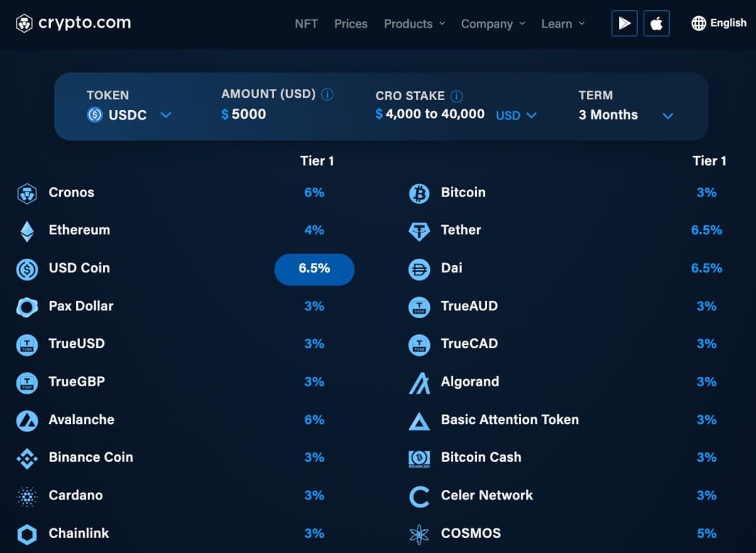Image resolution: width=756 pixels, height=553 pixels.
Task: Open the NFT page link
Action: pos(306,24)
